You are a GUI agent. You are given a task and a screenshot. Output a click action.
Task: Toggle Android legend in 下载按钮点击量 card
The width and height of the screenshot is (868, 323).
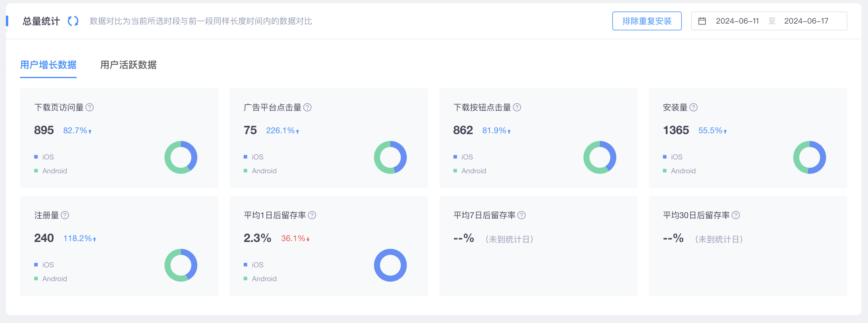(x=470, y=171)
